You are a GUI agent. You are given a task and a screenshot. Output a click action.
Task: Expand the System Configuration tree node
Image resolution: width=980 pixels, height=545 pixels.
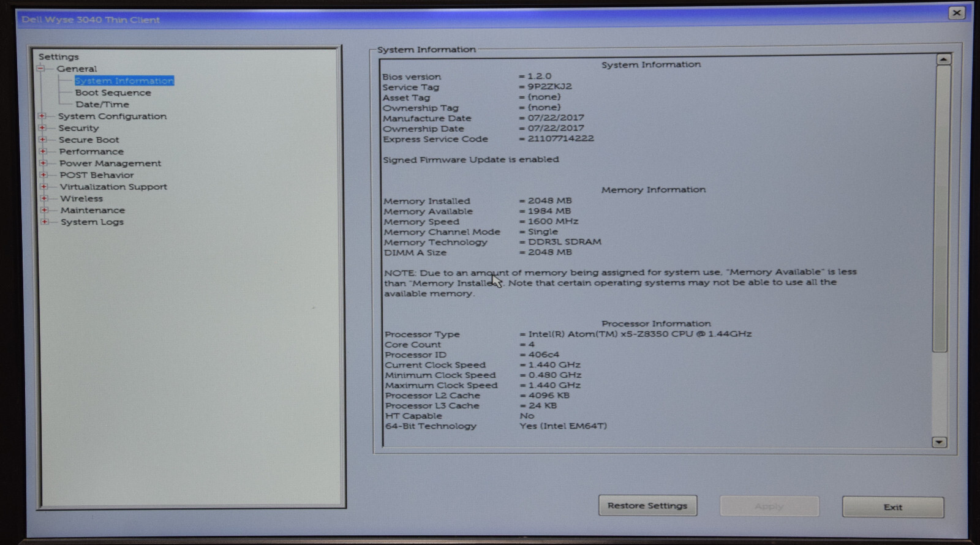tap(42, 116)
